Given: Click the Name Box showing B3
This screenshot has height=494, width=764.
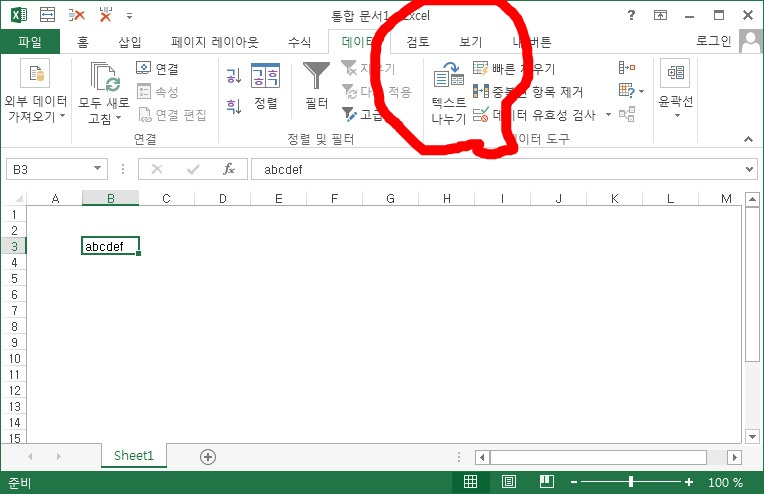Looking at the screenshot, I should pos(49,170).
